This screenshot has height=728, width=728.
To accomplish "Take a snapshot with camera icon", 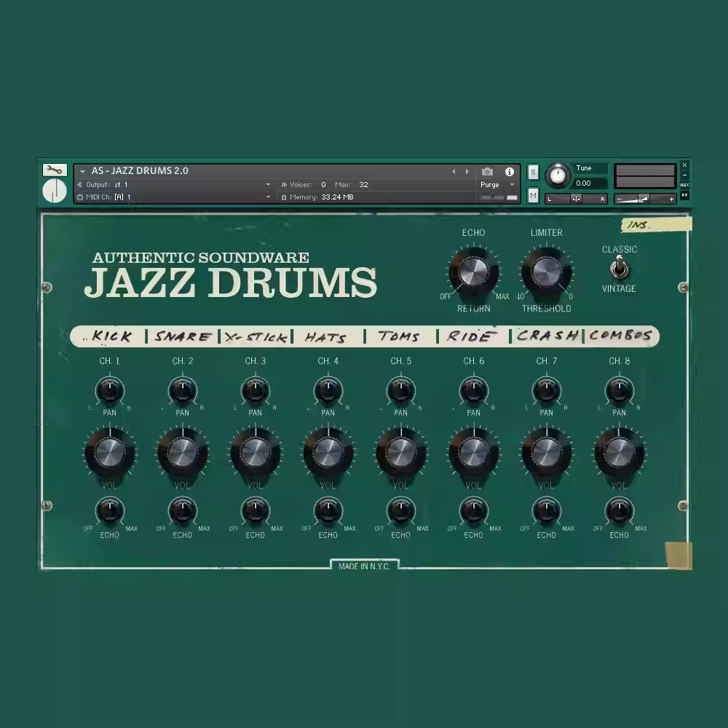I will click(x=487, y=172).
